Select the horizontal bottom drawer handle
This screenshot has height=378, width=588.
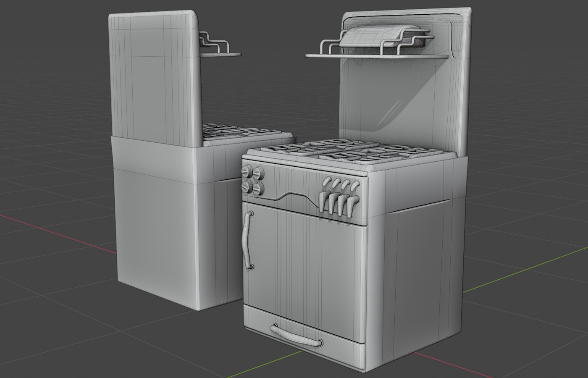pos(297,336)
